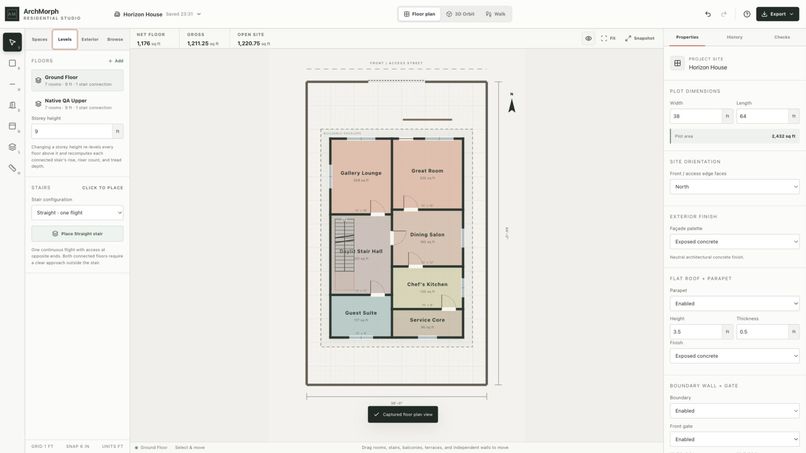Open the Spaces tab
The width and height of the screenshot is (806, 453).
pos(40,39)
